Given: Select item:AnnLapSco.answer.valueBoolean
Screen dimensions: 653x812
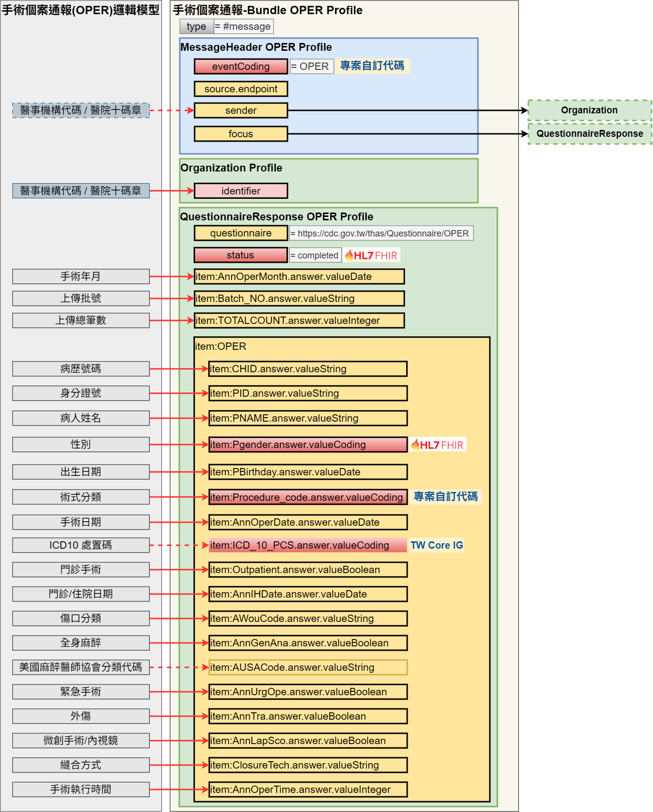Looking at the screenshot, I should tap(308, 741).
